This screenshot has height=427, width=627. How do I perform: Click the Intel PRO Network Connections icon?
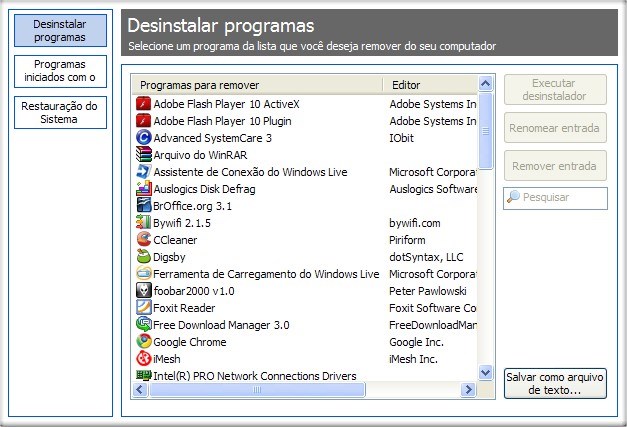coord(144,375)
